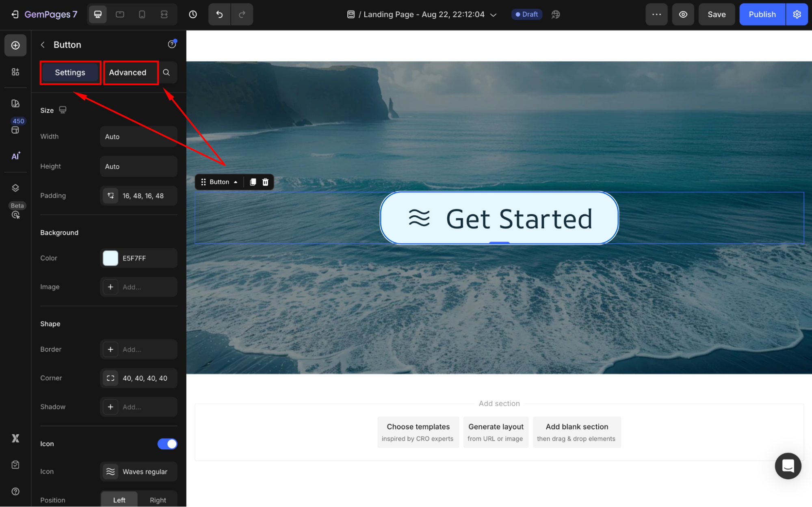
Task: Duplicate the selected Button element
Action: (x=253, y=182)
